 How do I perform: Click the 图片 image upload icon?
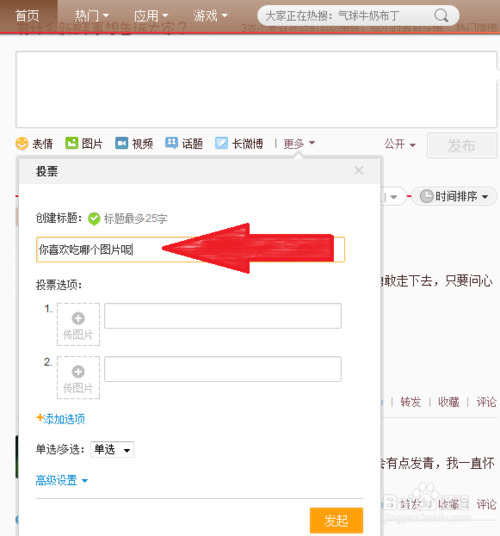71,143
